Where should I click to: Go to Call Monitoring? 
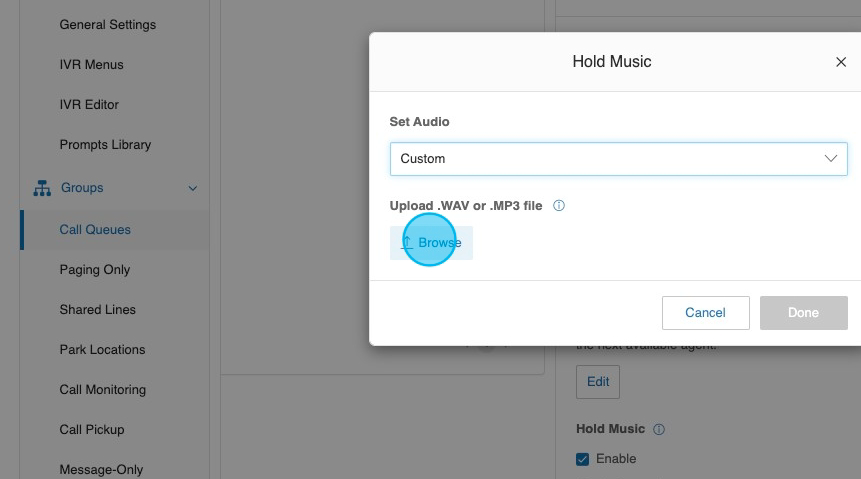pyautogui.click(x=102, y=390)
